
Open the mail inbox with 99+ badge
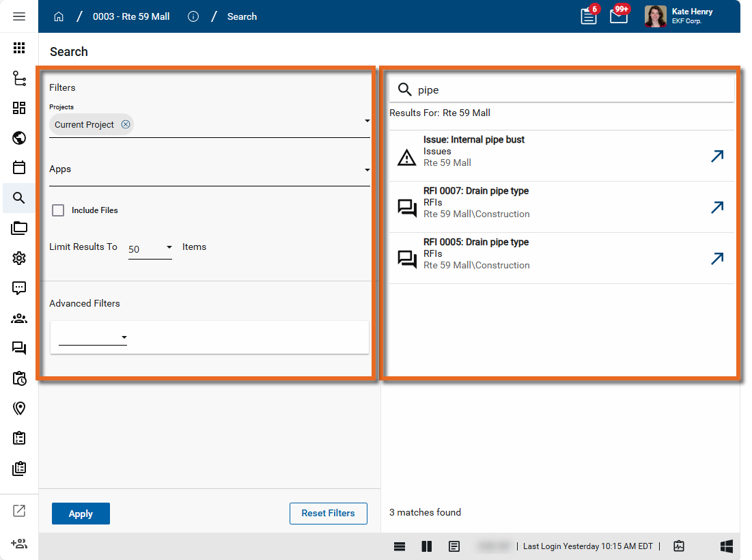point(618,16)
